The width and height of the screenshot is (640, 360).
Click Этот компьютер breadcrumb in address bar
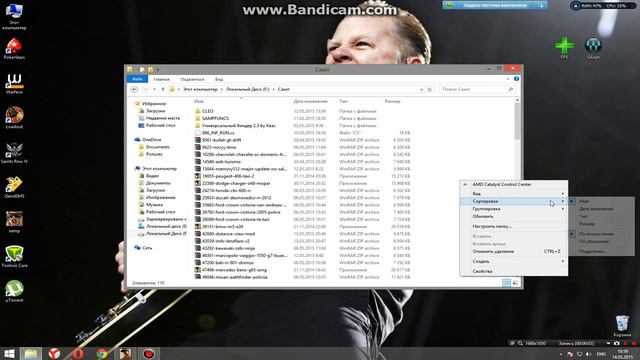200,89
